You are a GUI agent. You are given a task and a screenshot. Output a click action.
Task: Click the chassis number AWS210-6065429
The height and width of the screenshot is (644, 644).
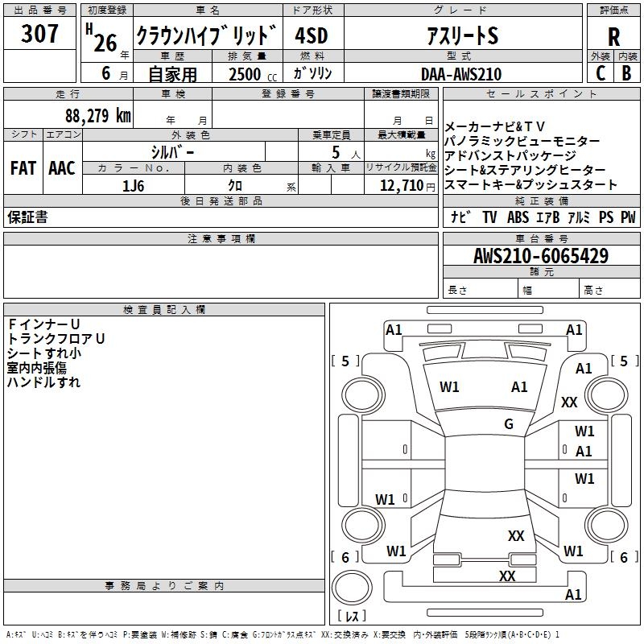point(541,256)
